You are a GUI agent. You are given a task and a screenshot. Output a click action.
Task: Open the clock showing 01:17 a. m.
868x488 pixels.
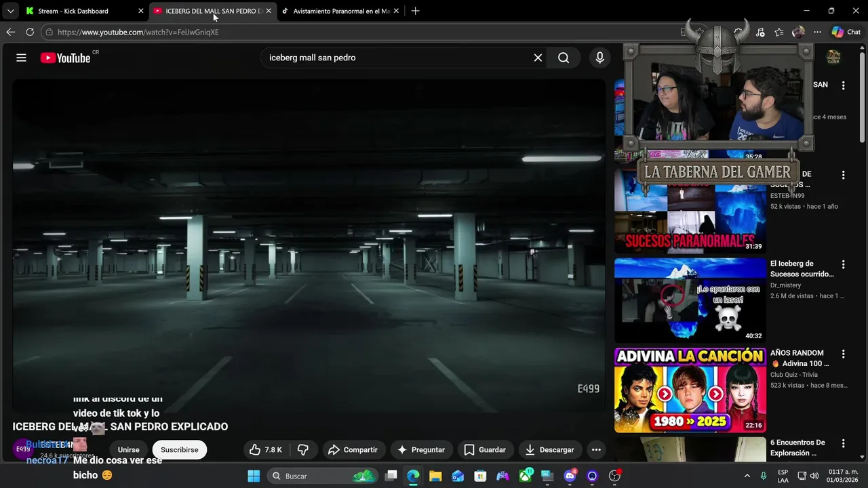(x=843, y=476)
